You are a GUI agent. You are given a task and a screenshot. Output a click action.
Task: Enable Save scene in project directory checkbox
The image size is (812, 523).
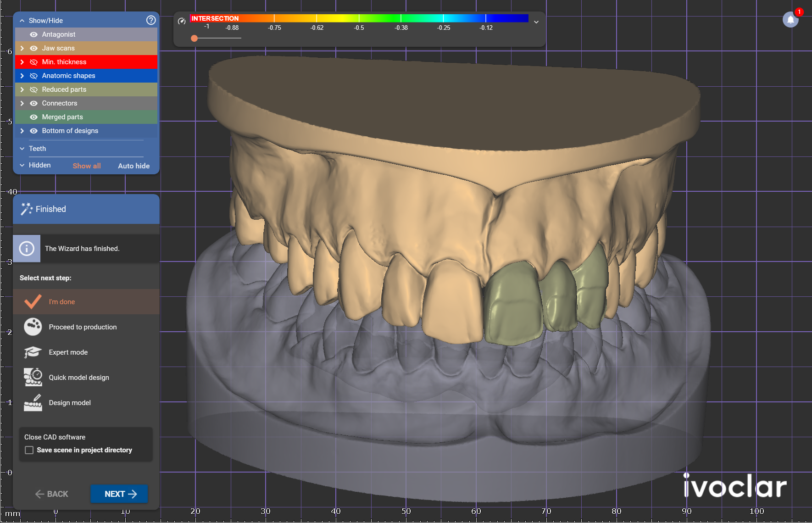29,450
